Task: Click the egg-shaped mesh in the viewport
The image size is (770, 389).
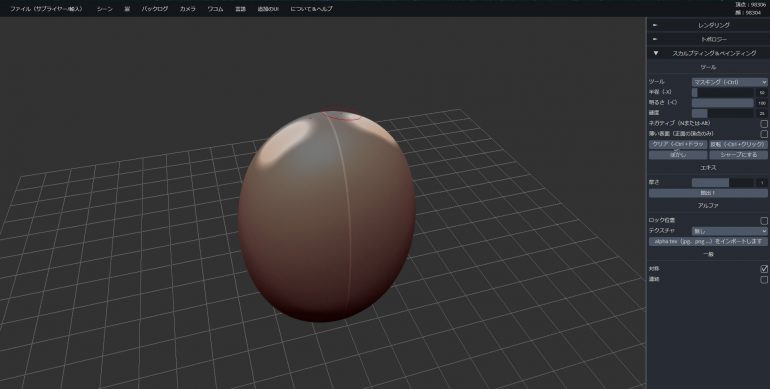Action: (327, 216)
